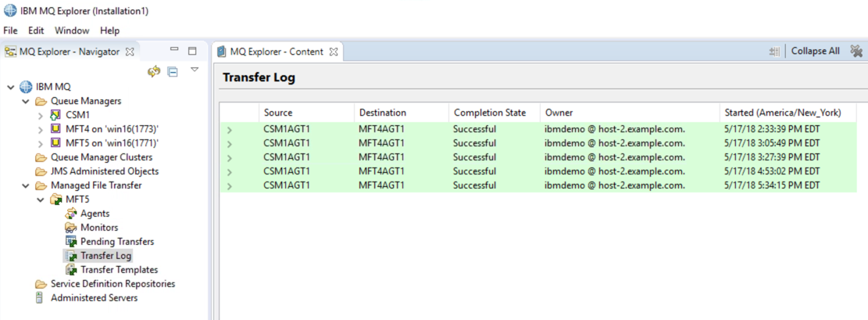
Task: Close the MQ Explorer - Navigator tab
Action: point(130,52)
